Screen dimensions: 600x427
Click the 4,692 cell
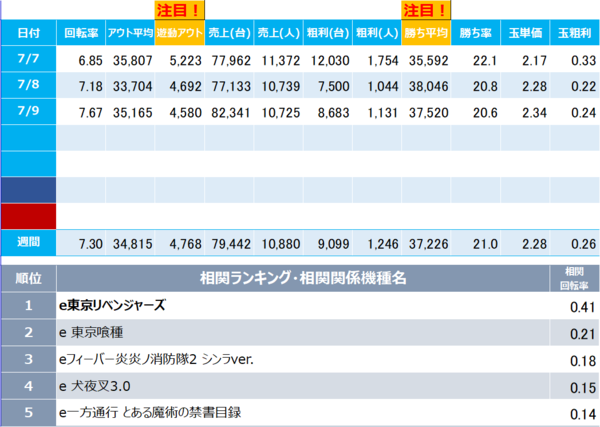click(x=179, y=86)
